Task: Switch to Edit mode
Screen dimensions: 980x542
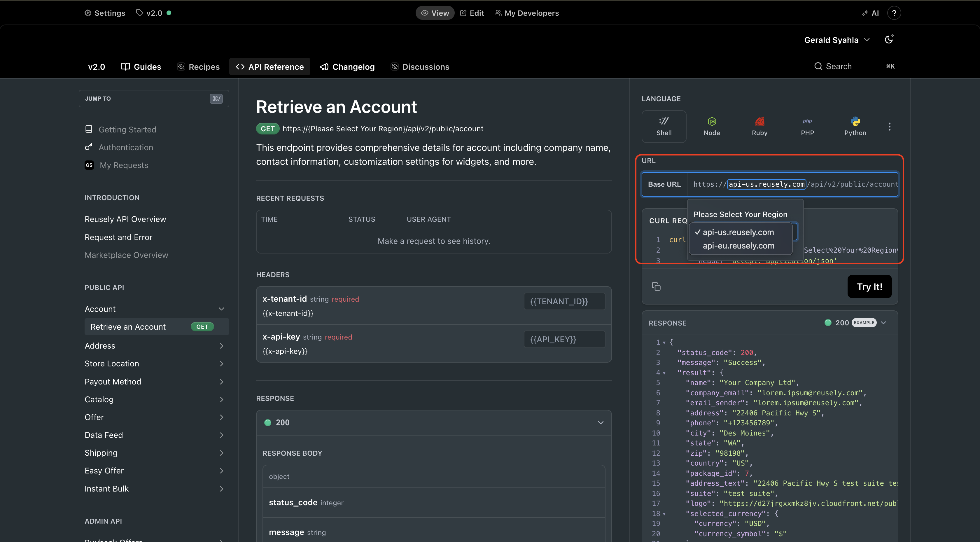Action: point(472,13)
